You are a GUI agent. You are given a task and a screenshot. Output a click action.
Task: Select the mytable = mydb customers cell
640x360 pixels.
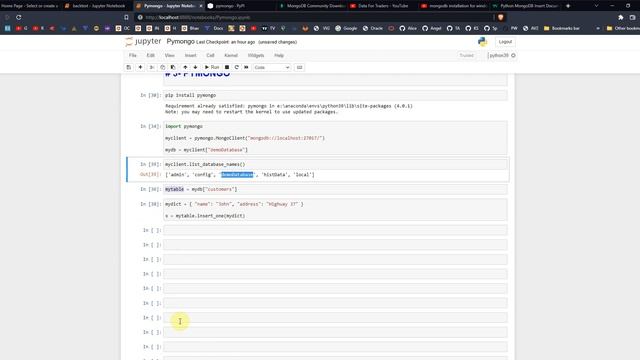(335, 189)
